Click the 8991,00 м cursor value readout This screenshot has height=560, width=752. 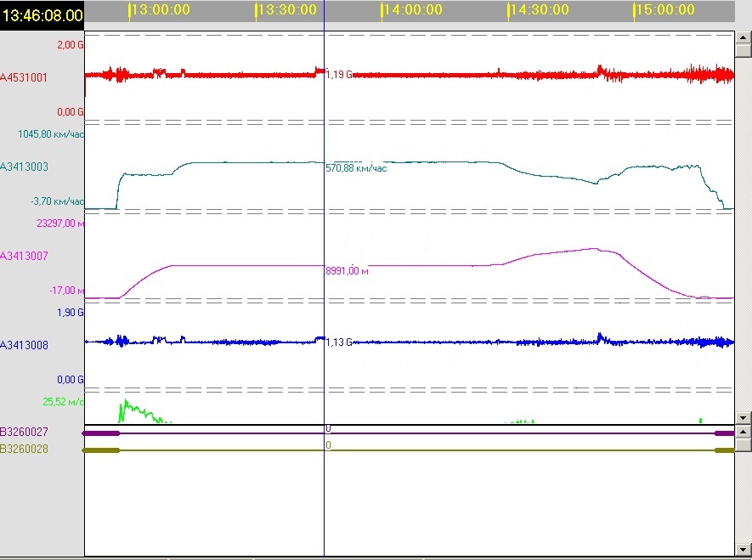(x=347, y=271)
